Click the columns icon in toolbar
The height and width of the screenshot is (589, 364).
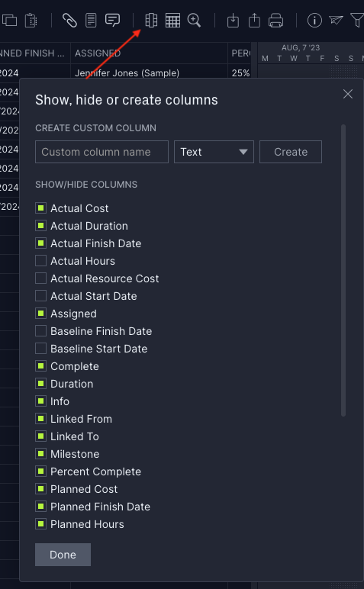point(151,21)
